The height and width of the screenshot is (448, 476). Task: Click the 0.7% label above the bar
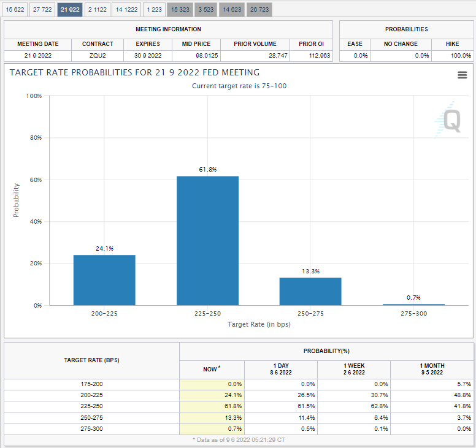pos(414,298)
